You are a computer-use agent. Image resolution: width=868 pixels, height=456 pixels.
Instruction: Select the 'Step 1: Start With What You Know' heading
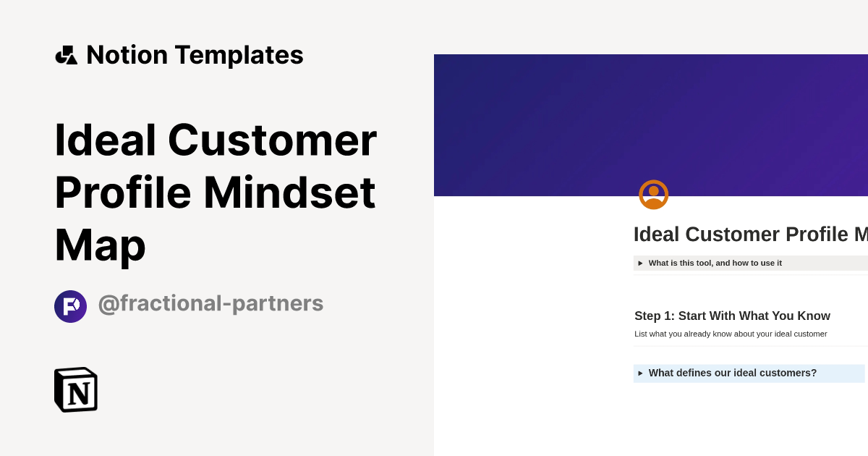[x=732, y=316]
